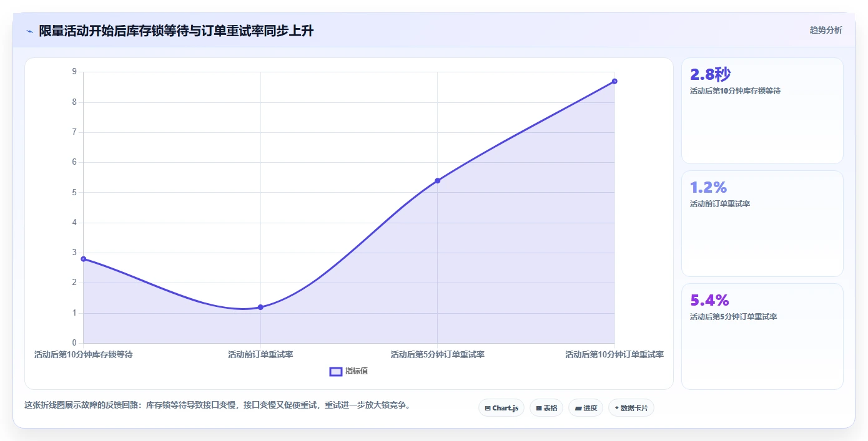Click y-axis tick label 5

74,192
